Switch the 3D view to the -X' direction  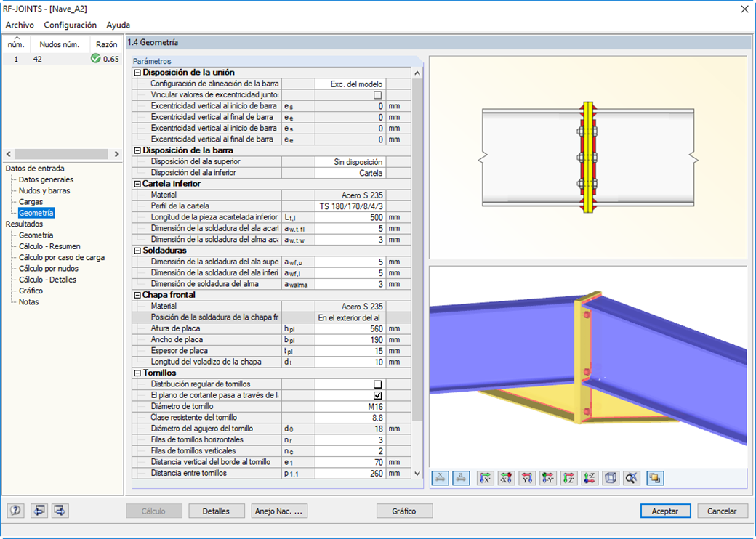pos(504,479)
